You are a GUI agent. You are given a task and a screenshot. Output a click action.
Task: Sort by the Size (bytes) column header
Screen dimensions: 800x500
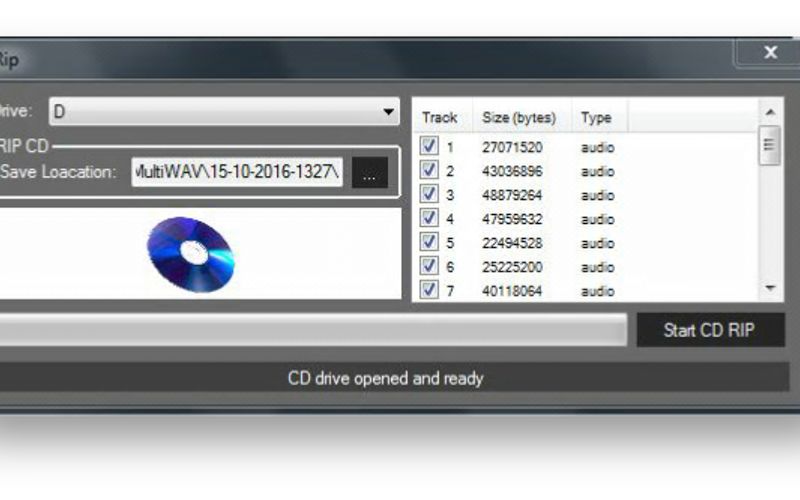[519, 117]
